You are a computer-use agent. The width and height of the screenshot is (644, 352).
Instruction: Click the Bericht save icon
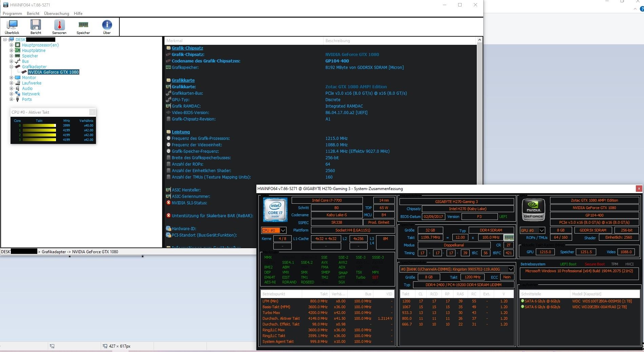(x=36, y=25)
